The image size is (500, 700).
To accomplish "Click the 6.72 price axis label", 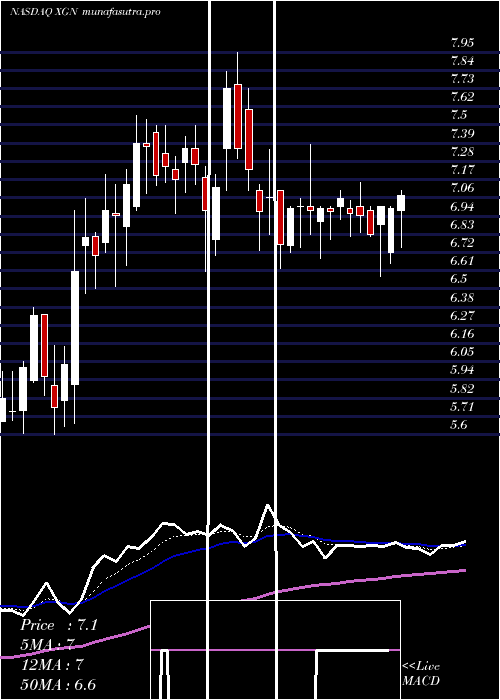I will [462, 243].
